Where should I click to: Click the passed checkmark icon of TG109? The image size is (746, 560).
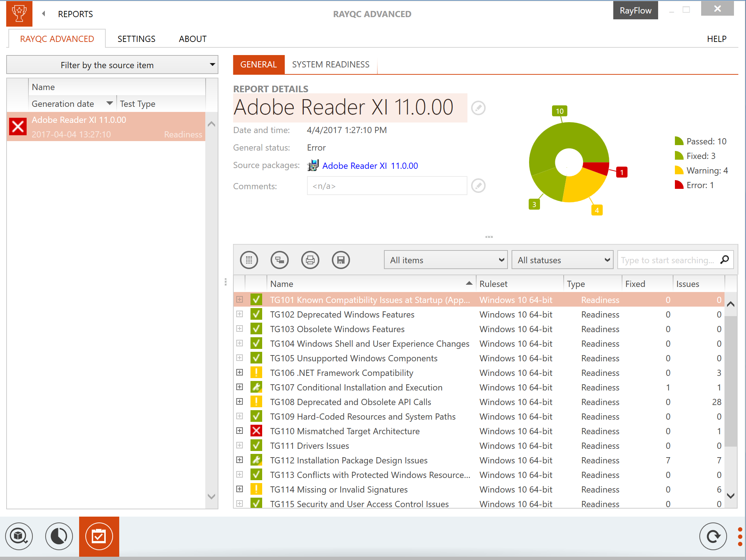pyautogui.click(x=256, y=416)
